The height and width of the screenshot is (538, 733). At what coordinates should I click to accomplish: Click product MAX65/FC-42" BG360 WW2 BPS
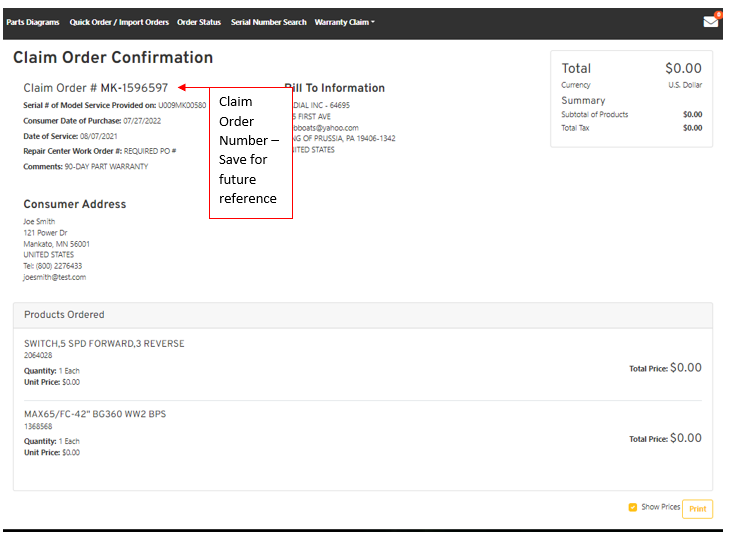coord(95,414)
